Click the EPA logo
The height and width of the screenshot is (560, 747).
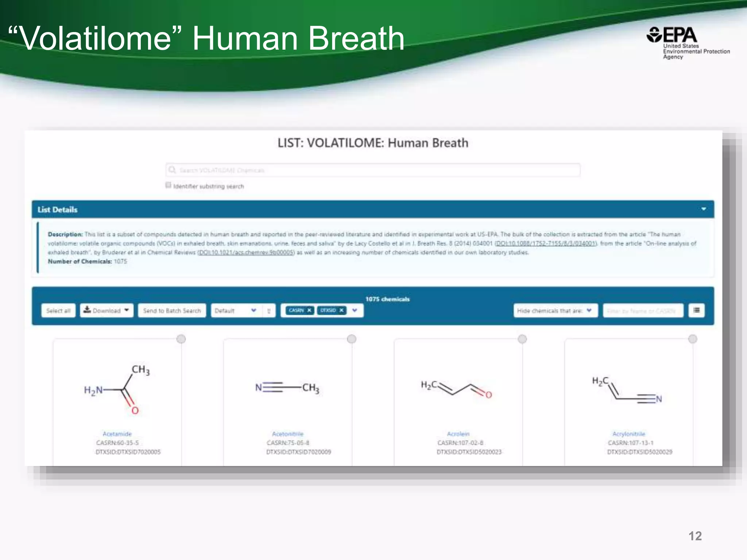(688, 43)
